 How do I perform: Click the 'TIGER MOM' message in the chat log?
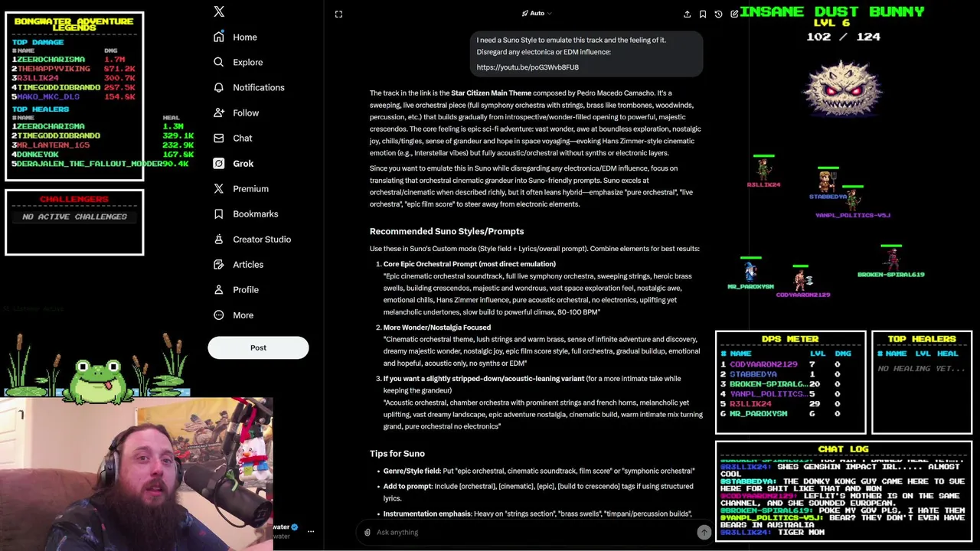[801, 532]
